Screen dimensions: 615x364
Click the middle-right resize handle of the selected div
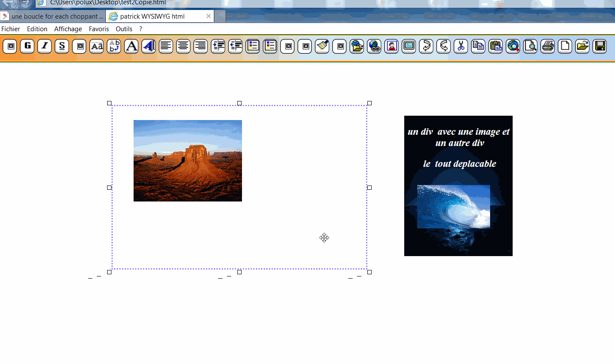(370, 188)
